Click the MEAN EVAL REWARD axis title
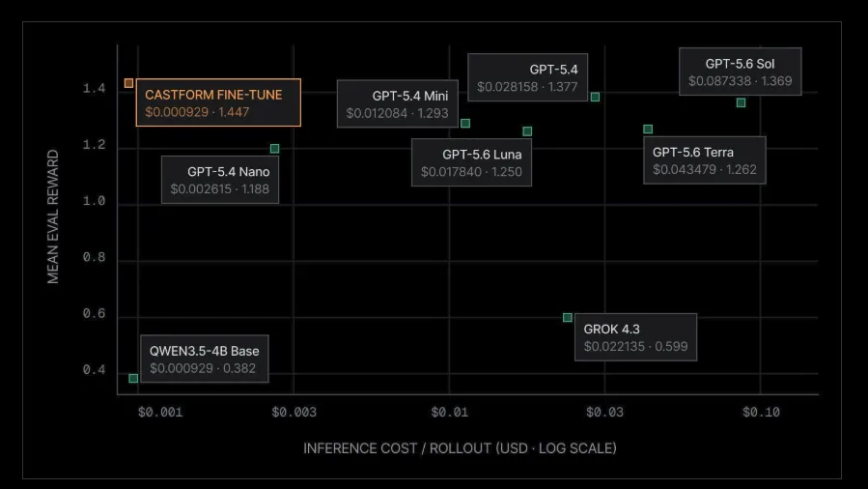 click(x=52, y=216)
